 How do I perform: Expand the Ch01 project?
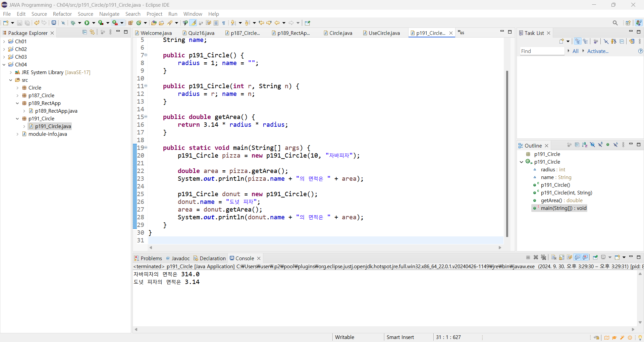4,42
